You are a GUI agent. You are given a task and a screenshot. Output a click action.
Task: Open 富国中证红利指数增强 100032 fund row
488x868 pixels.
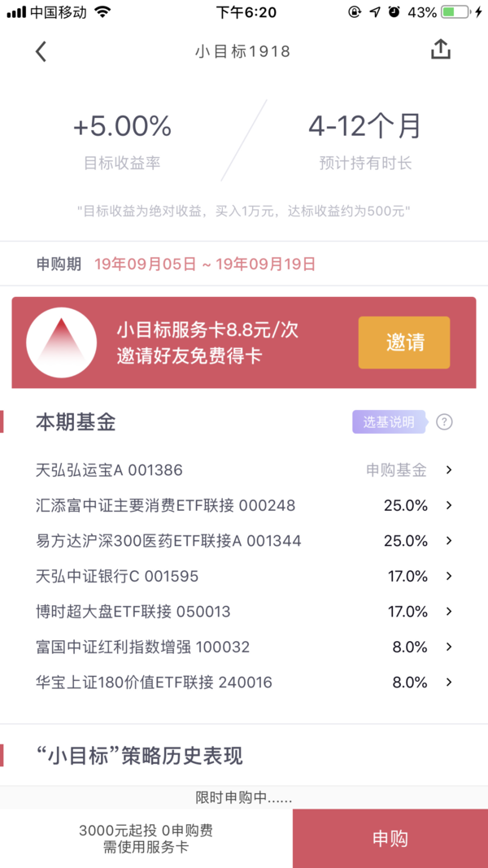tap(244, 647)
